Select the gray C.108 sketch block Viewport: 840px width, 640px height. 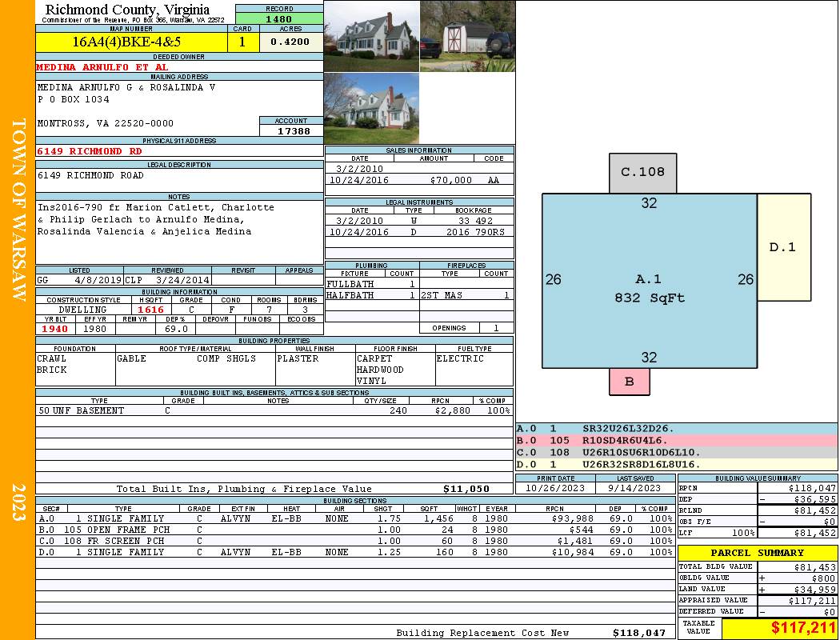click(642, 173)
